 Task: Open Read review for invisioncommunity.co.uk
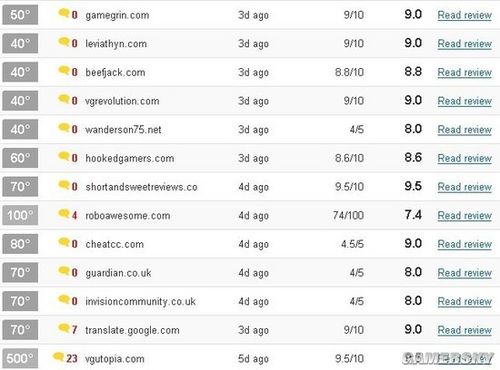[x=464, y=302]
